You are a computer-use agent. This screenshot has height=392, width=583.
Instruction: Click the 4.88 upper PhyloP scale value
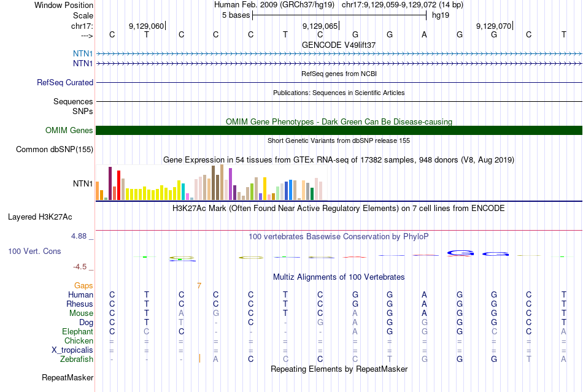pyautogui.click(x=79, y=236)
